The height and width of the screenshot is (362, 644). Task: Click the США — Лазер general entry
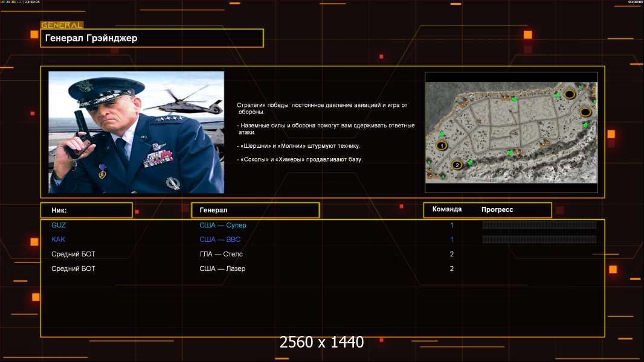(222, 268)
